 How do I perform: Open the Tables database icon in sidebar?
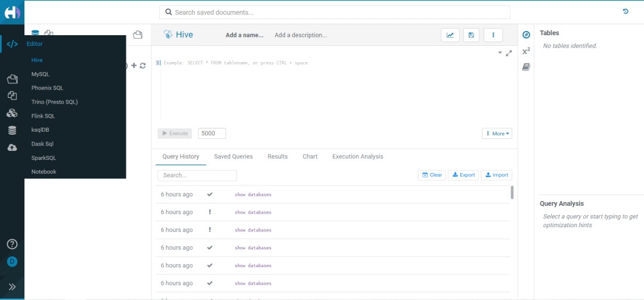pyautogui.click(x=12, y=130)
